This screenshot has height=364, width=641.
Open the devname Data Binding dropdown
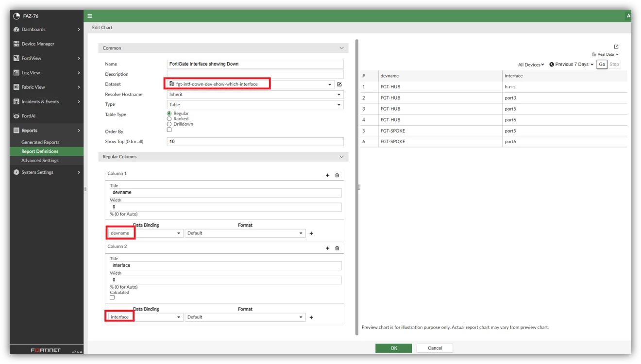point(145,233)
